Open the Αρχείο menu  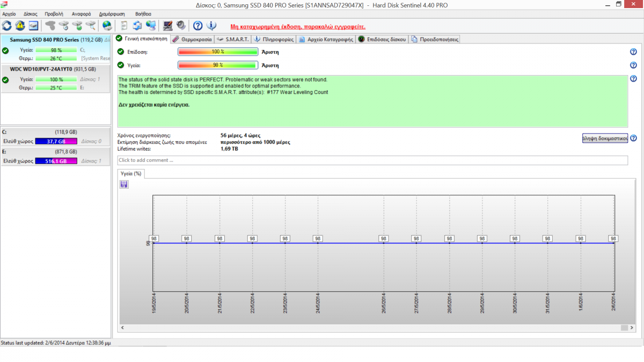pyautogui.click(x=9, y=14)
